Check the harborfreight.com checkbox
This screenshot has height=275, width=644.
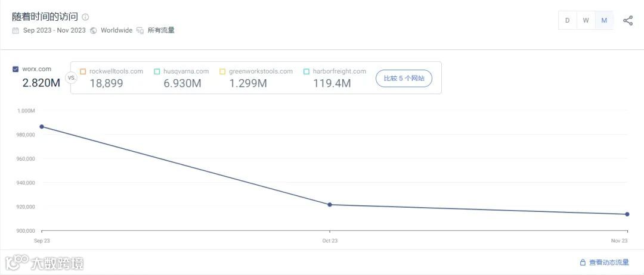point(306,71)
